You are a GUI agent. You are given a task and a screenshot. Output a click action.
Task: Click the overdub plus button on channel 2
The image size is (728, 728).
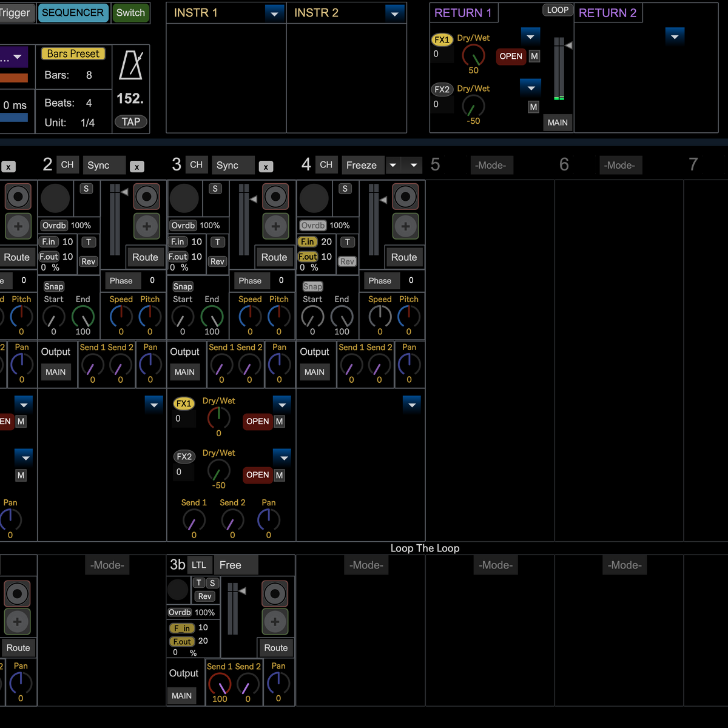pyautogui.click(x=147, y=226)
